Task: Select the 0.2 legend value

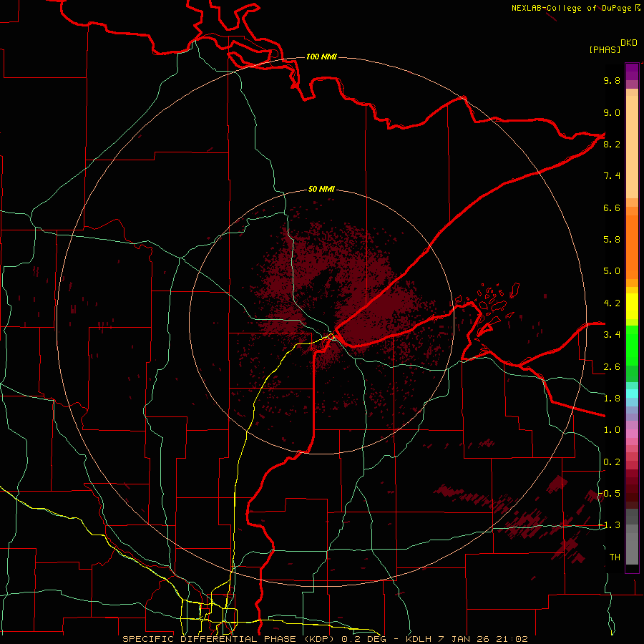Action: click(612, 462)
